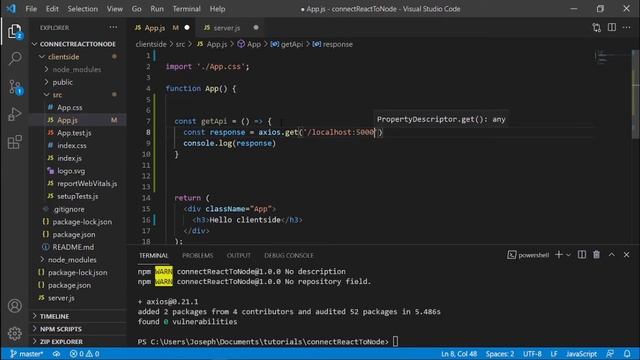Screen dimensions: 640x360
Task: Click the powershell terminal label
Action: coord(528,255)
